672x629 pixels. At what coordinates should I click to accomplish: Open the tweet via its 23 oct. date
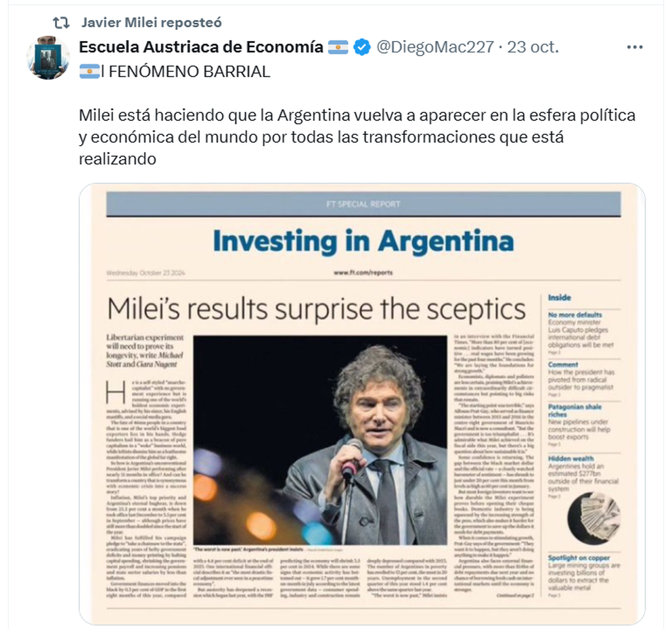point(533,47)
